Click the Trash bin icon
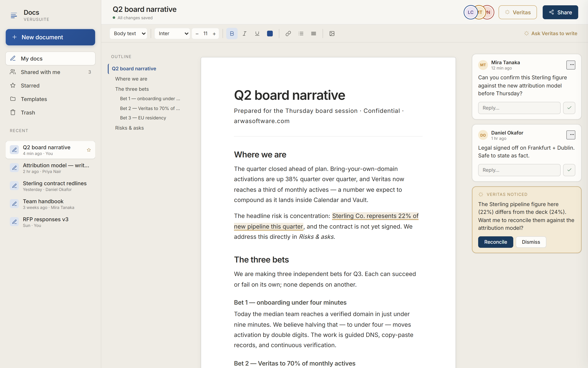The image size is (588, 368). [x=13, y=112]
